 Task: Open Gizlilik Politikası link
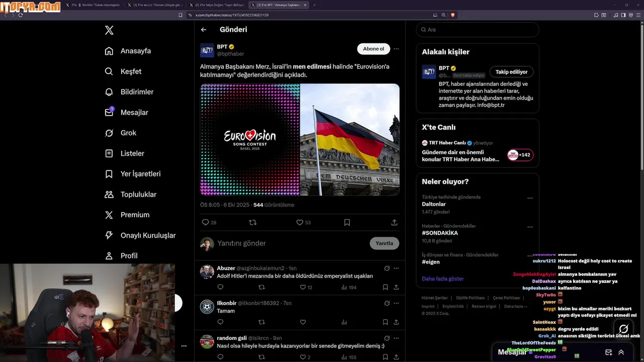(x=470, y=298)
